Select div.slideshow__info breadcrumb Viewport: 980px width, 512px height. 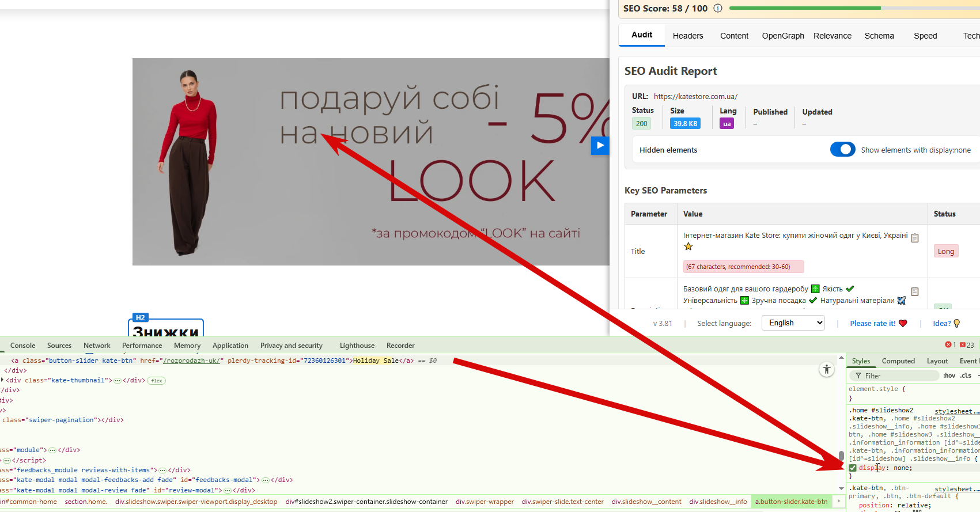click(x=718, y=502)
